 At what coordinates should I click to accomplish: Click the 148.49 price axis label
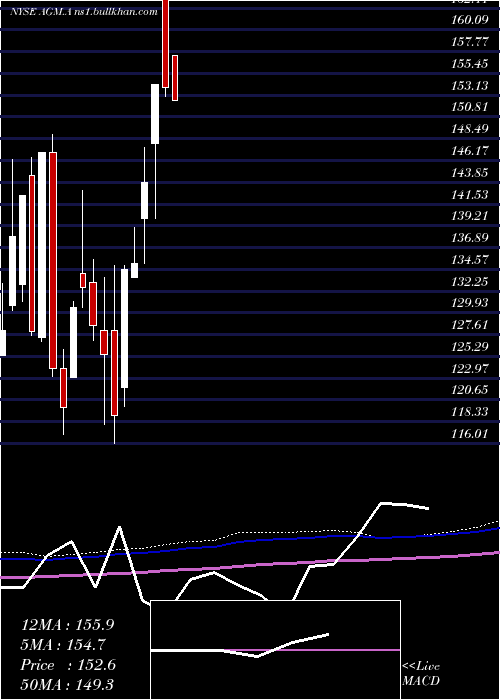470,129
